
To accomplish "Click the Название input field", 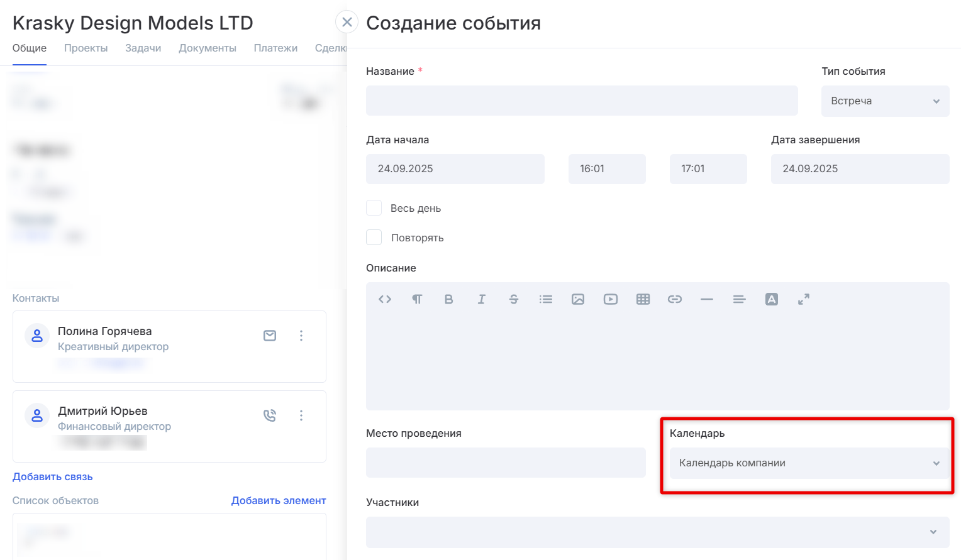I will pos(582,101).
